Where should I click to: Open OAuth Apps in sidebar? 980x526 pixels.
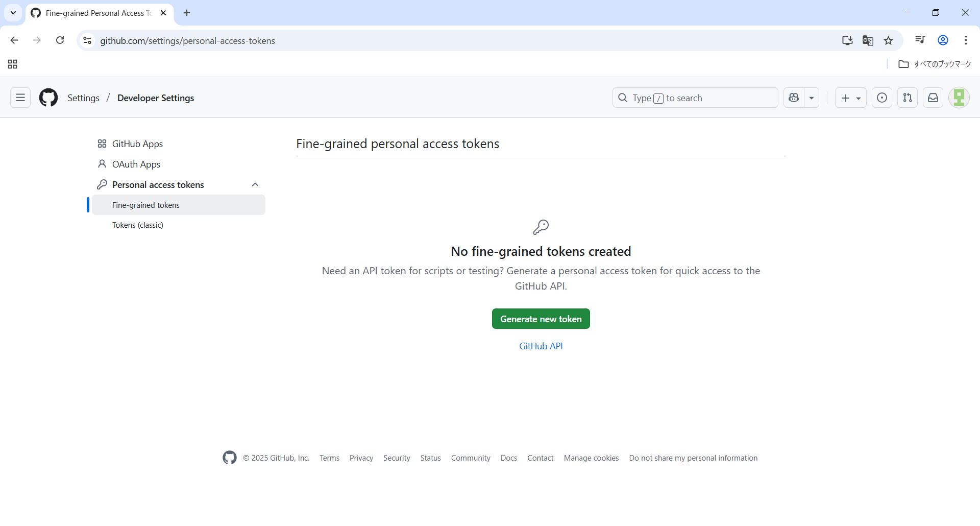[136, 164]
